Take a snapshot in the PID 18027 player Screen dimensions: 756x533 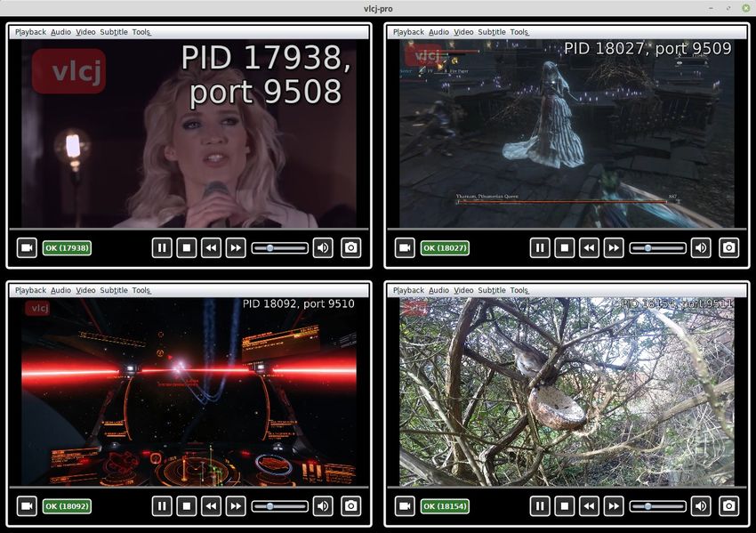coord(729,248)
